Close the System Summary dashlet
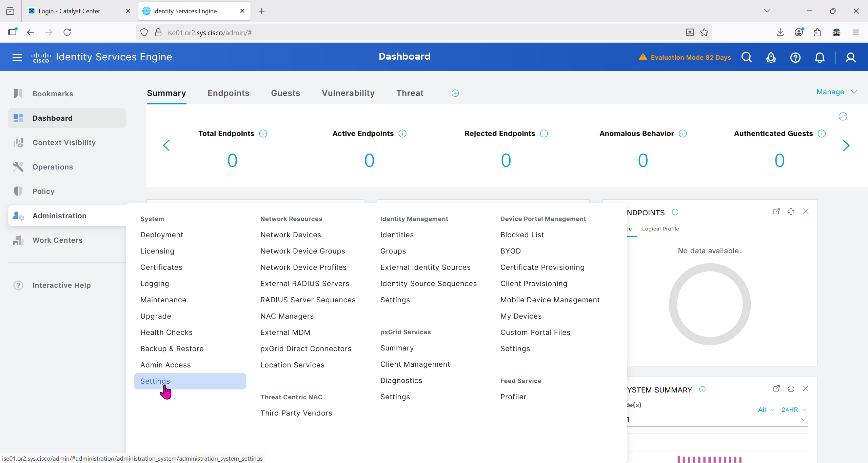Screen dimensions: 868x463 806,388
